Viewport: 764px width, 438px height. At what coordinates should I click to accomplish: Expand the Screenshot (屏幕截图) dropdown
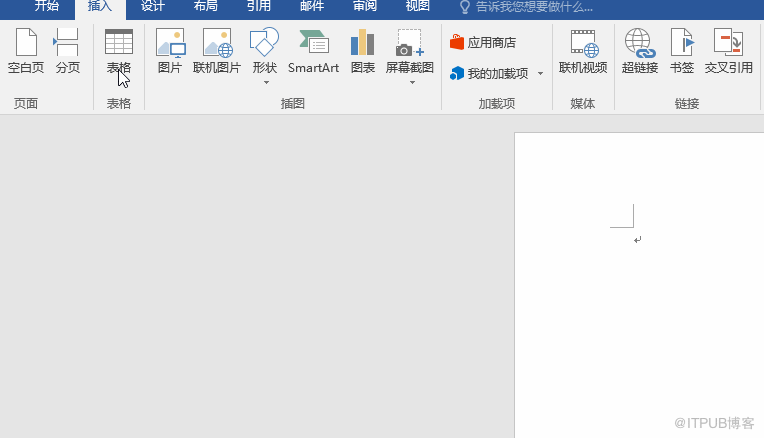click(411, 82)
